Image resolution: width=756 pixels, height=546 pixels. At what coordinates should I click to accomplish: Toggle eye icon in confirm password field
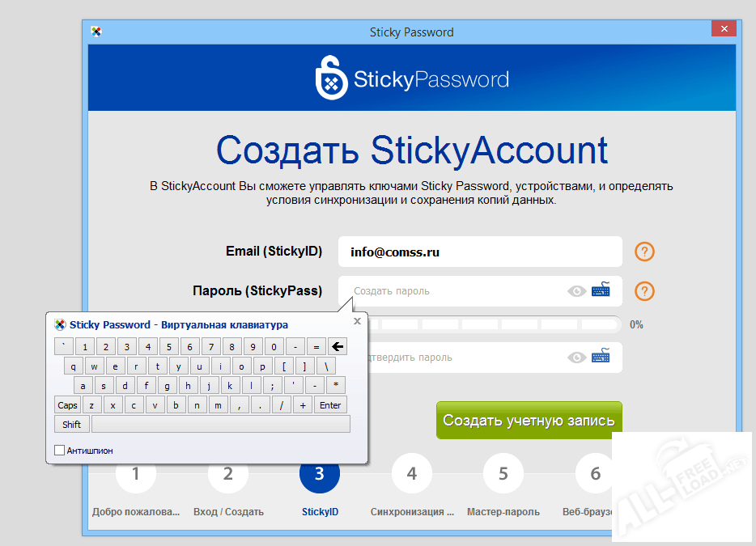pos(576,357)
